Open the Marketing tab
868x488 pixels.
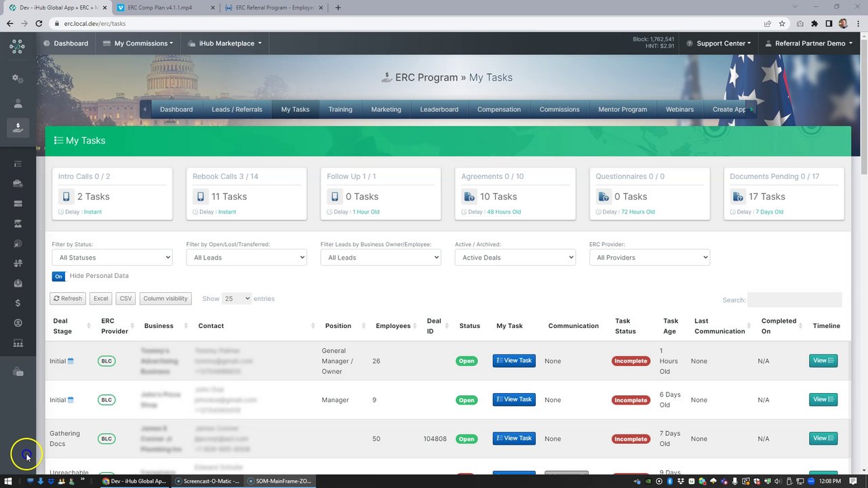386,109
